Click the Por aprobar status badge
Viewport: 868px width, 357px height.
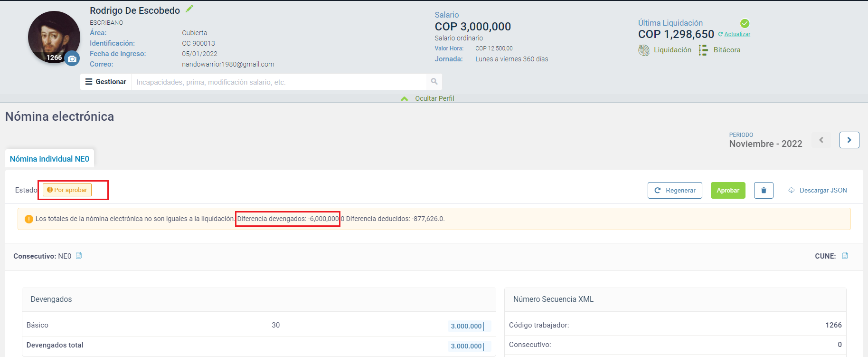click(67, 190)
